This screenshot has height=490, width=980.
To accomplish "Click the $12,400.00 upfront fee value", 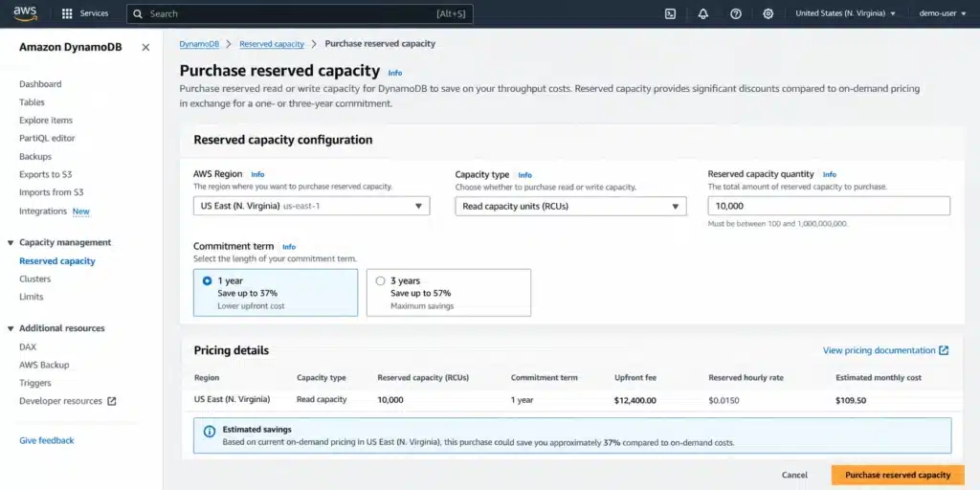I will tap(635, 401).
